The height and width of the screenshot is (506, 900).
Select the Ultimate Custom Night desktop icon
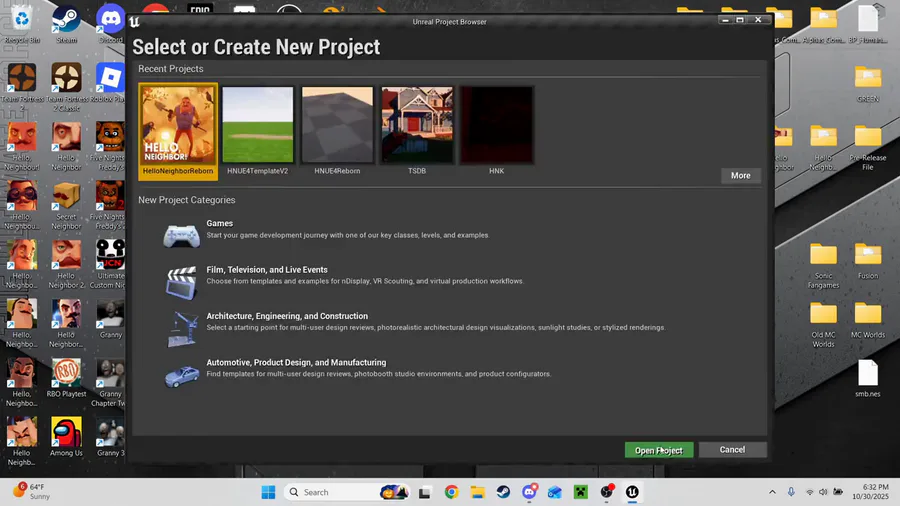(x=110, y=263)
